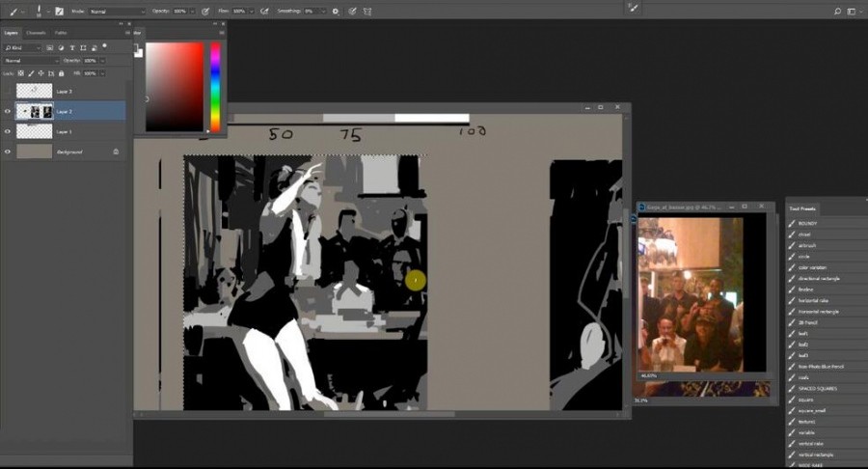The image size is (868, 469).
Task: Open the Flow value dropdown
Action: (x=252, y=11)
